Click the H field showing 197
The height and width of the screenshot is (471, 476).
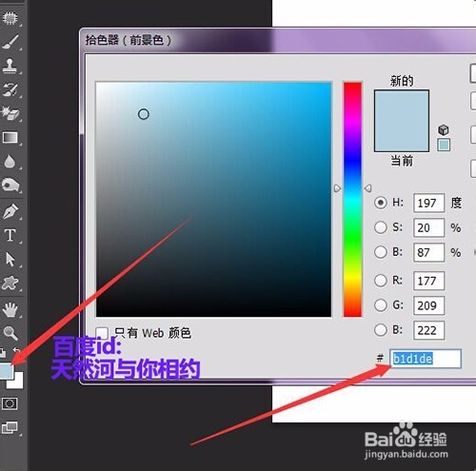click(428, 203)
